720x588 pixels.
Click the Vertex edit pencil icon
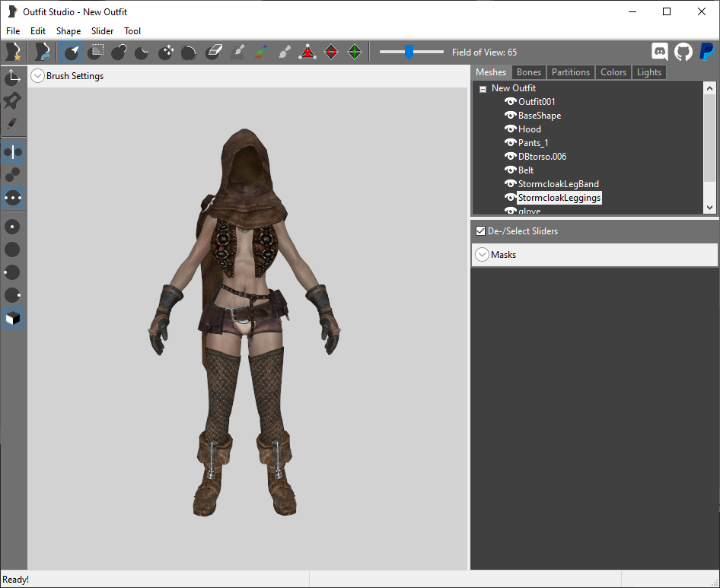pos(12,123)
